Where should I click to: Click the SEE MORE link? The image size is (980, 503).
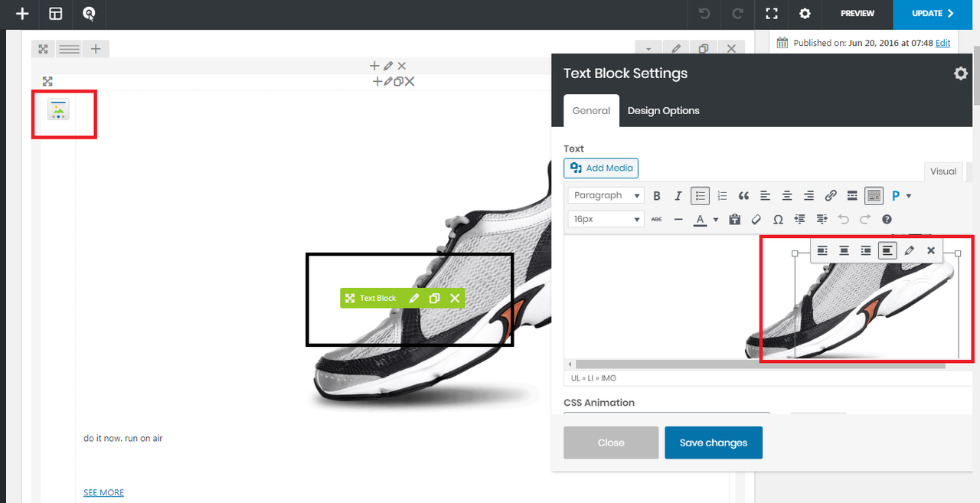tap(103, 492)
